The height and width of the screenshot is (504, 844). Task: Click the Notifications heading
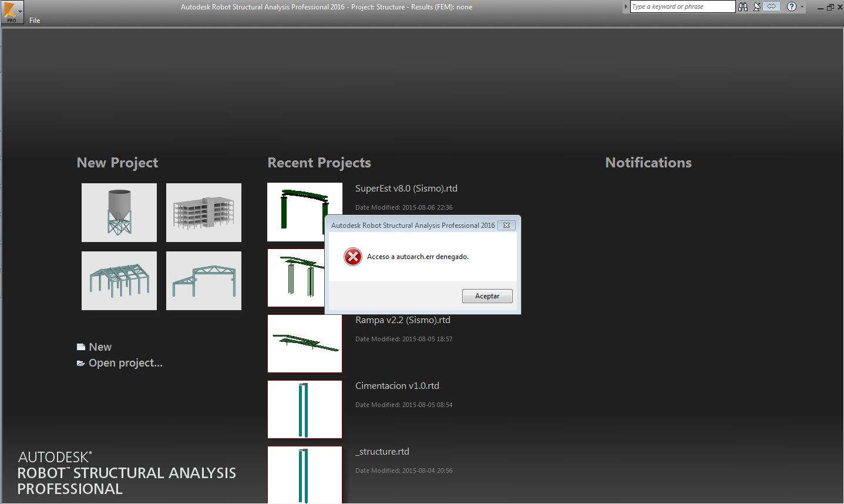coord(648,163)
